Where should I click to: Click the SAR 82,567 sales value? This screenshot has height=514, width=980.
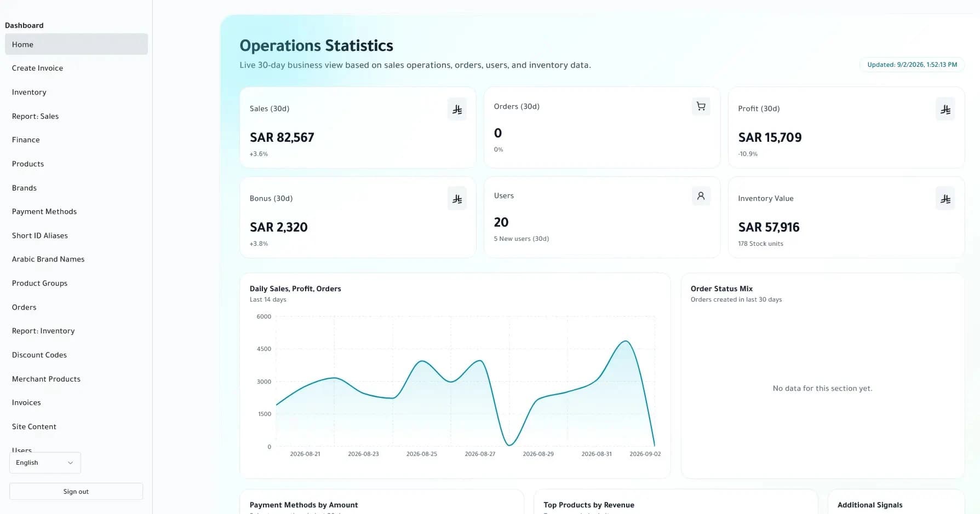click(x=282, y=137)
